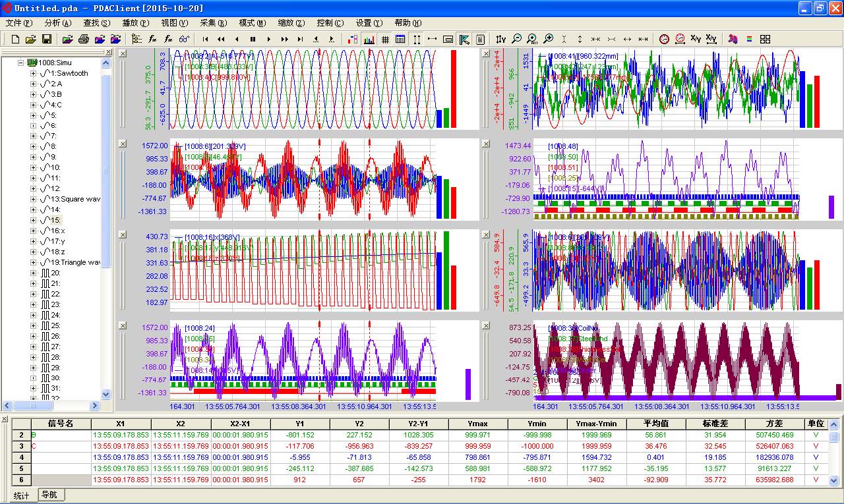This screenshot has width=844, height=504.
Task: Switch to the 导航 tab
Action: tap(49, 495)
